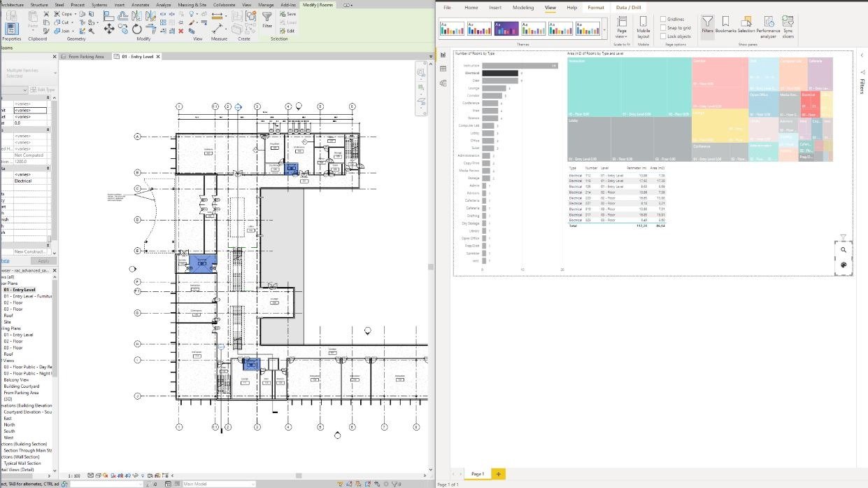Click the palette icon beside the visual
Image resolution: width=868 pixels, height=488 pixels.
point(844,265)
